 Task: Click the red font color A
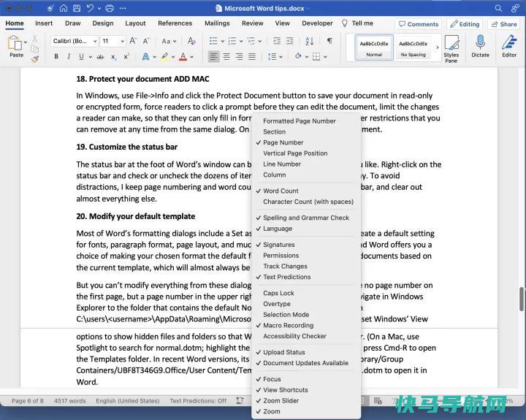(183, 57)
